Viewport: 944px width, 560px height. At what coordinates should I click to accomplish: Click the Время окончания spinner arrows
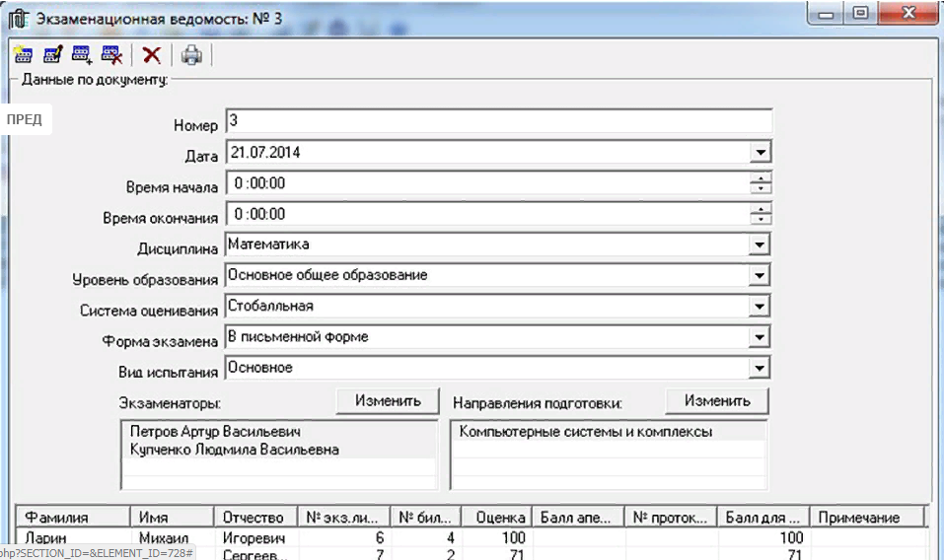click(x=761, y=214)
